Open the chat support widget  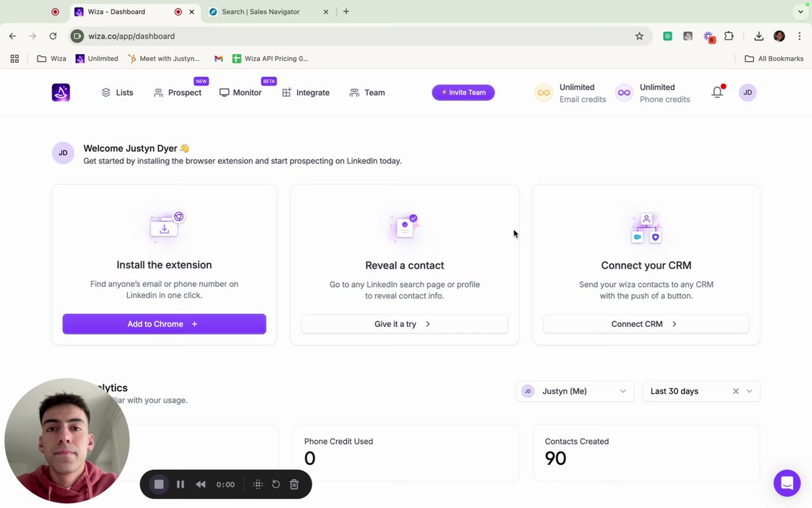[x=787, y=483]
